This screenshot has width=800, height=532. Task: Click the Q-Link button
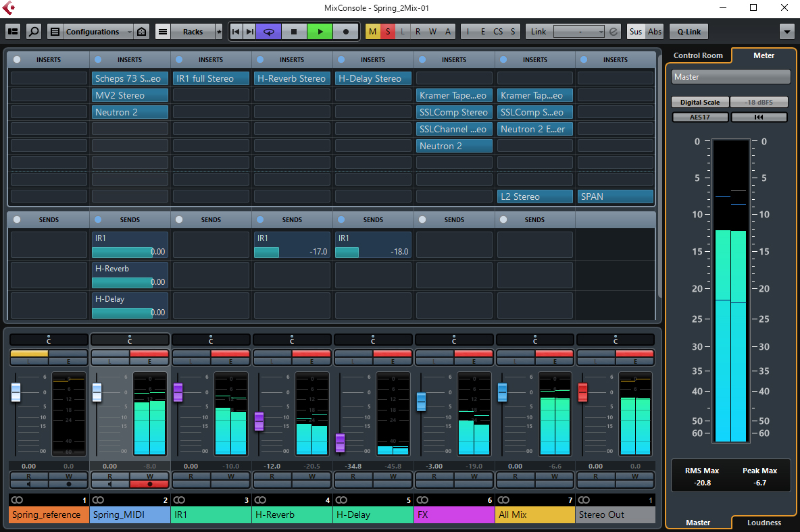[x=689, y=32]
